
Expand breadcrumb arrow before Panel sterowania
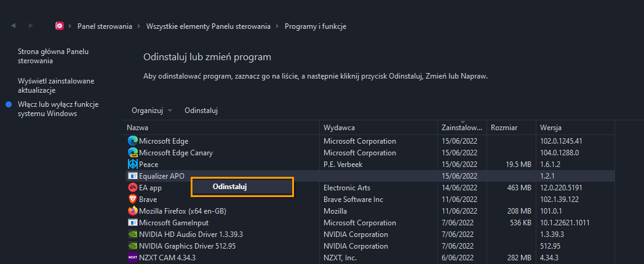(71, 26)
